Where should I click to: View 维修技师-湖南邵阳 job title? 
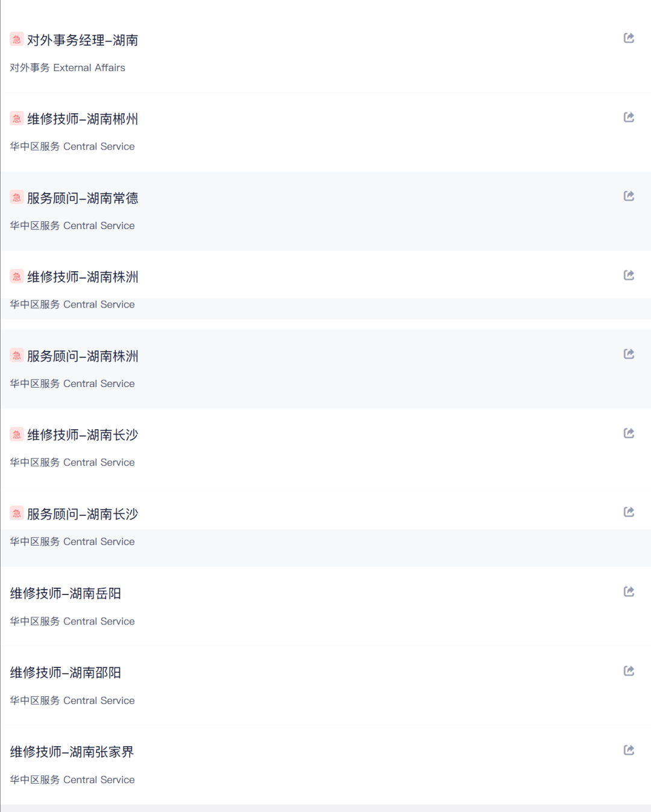[x=66, y=673]
